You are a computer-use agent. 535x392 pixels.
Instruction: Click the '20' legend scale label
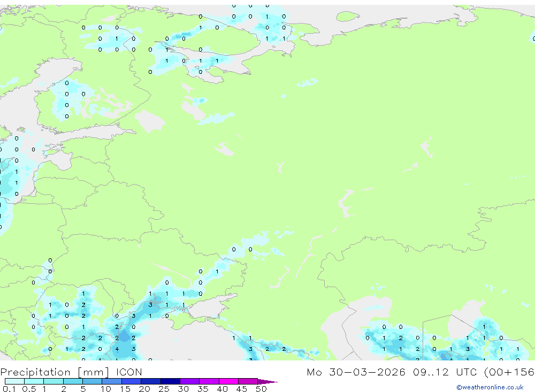click(x=144, y=389)
